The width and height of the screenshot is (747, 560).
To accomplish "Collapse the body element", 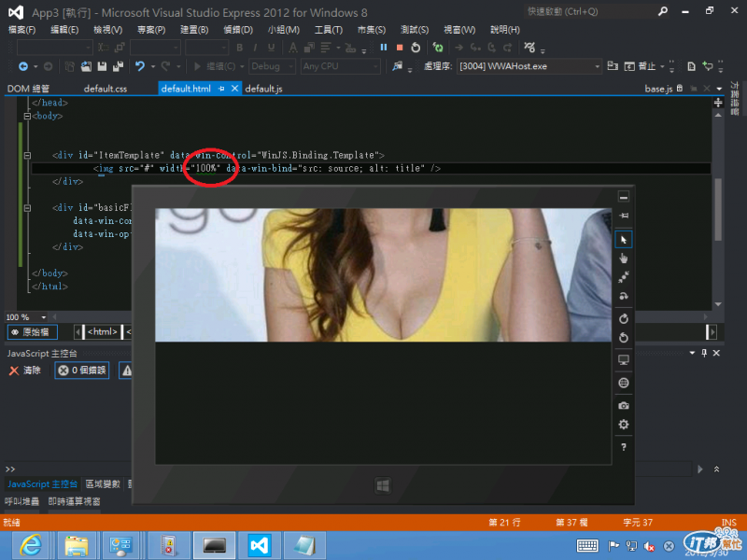I will point(27,116).
